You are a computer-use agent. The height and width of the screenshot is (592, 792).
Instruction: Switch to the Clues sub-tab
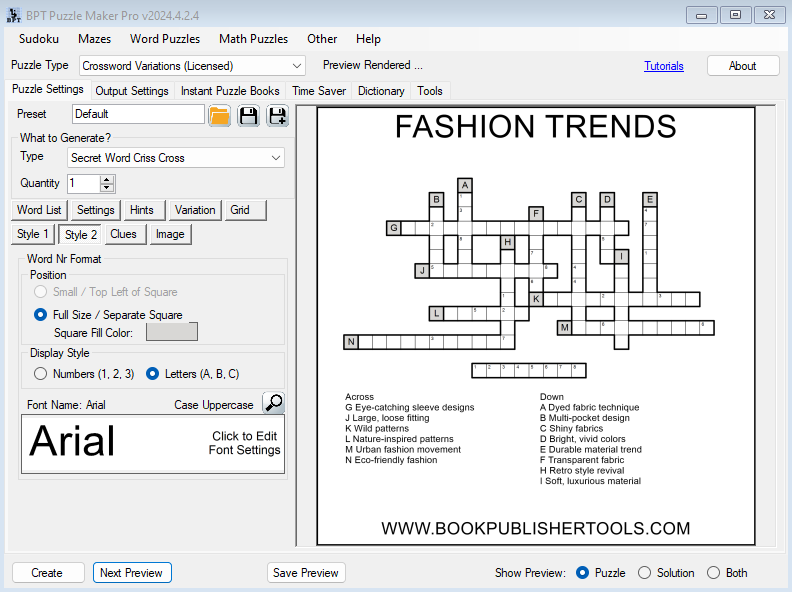124,234
